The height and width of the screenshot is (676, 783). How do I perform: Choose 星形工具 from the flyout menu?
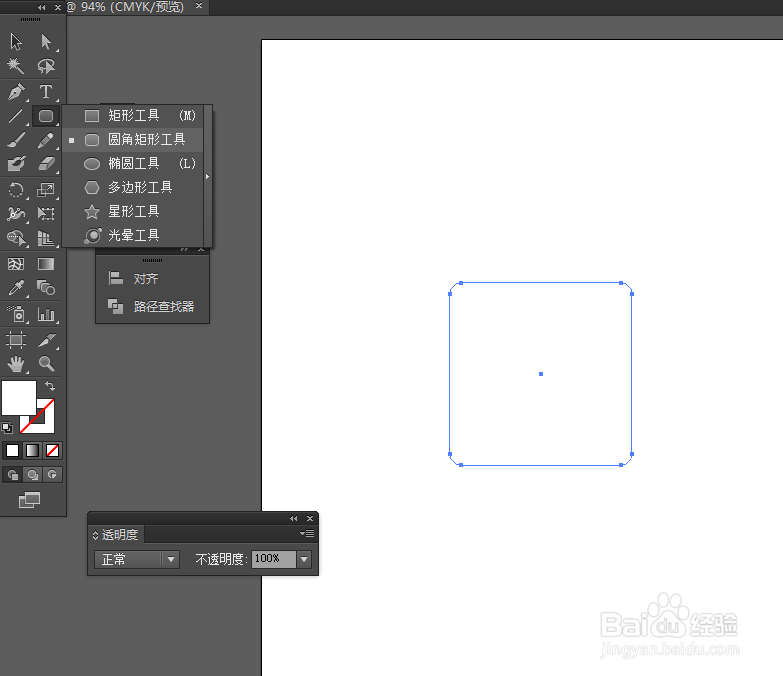pyautogui.click(x=134, y=212)
